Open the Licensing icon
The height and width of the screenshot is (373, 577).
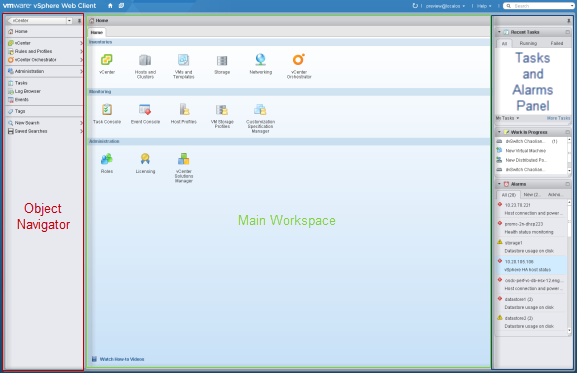point(145,159)
